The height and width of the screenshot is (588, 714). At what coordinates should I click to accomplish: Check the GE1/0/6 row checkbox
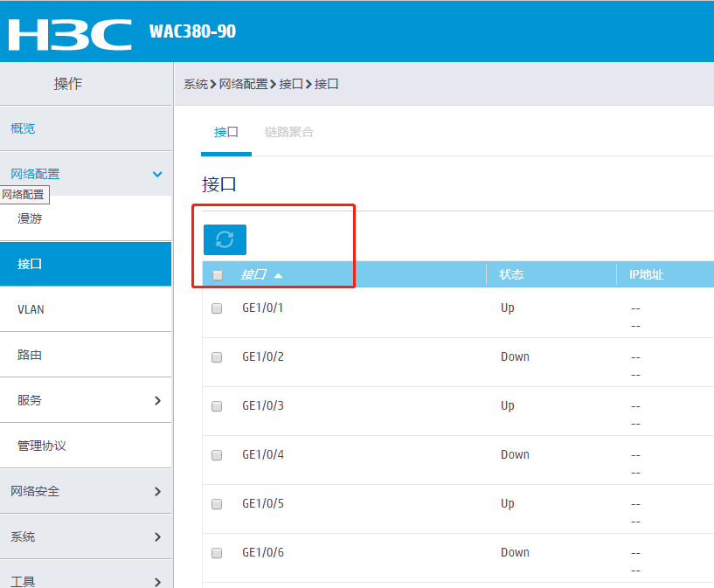click(217, 552)
